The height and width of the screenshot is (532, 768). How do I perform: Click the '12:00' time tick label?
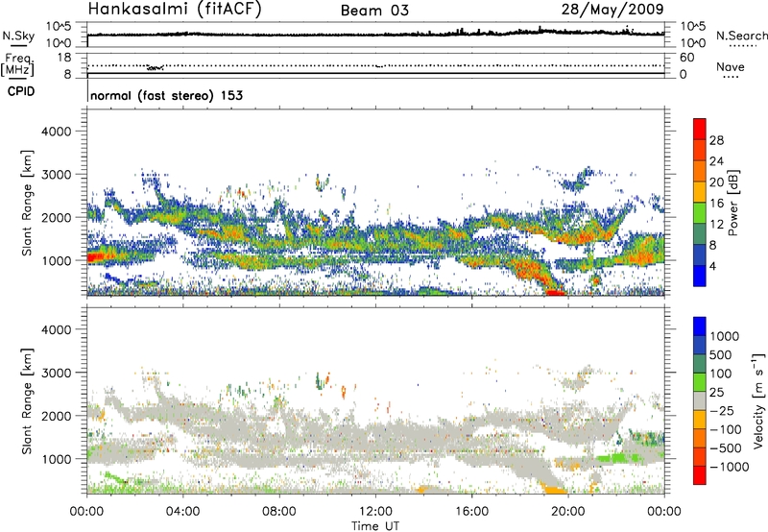click(375, 512)
